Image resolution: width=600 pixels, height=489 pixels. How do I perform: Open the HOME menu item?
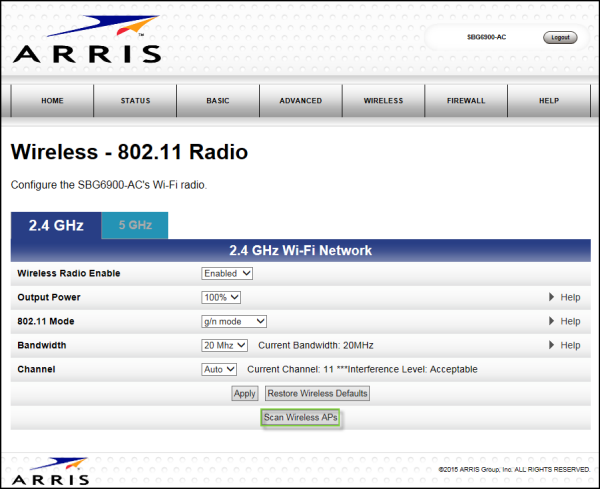point(53,101)
